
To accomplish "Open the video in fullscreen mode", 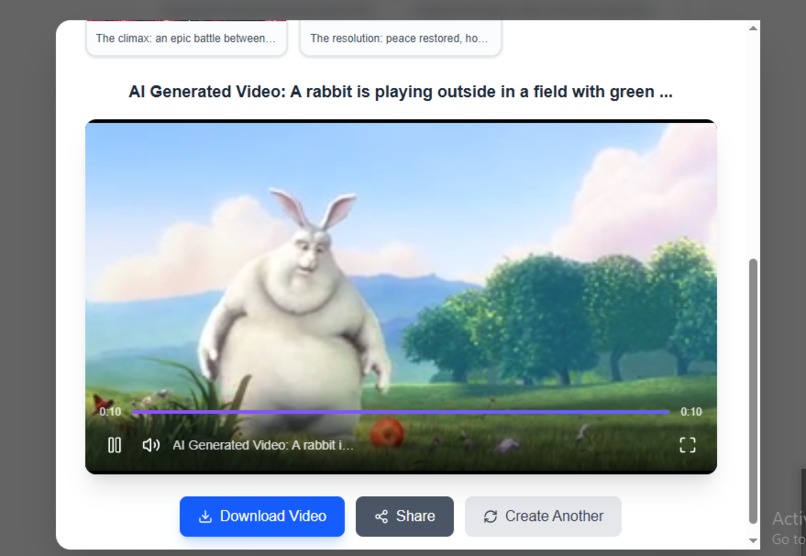I will 687,445.
